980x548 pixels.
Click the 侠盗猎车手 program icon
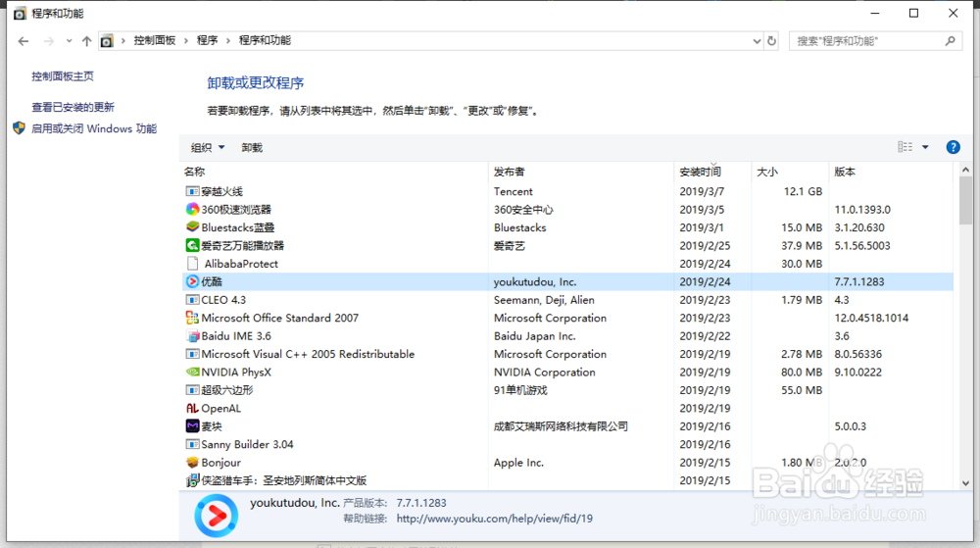click(x=192, y=480)
